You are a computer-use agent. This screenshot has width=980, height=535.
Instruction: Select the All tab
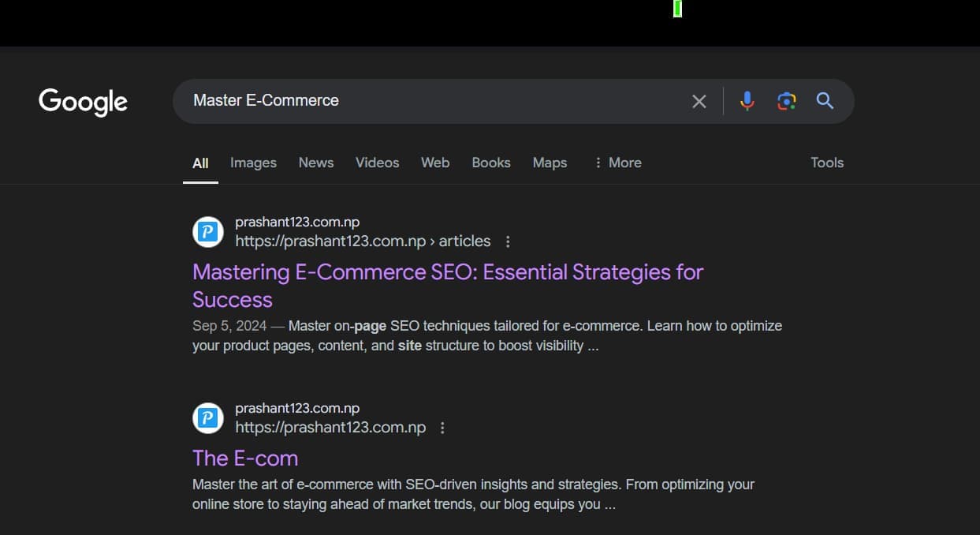(x=200, y=163)
